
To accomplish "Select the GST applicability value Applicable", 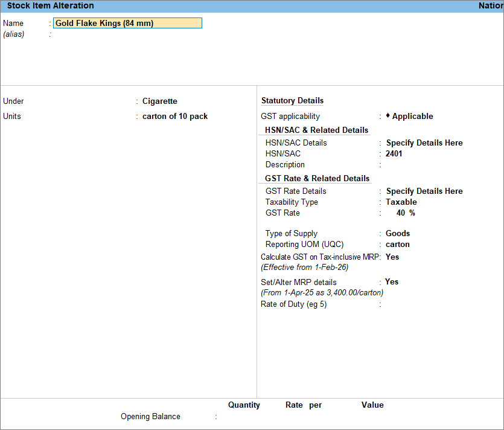I will point(412,117).
